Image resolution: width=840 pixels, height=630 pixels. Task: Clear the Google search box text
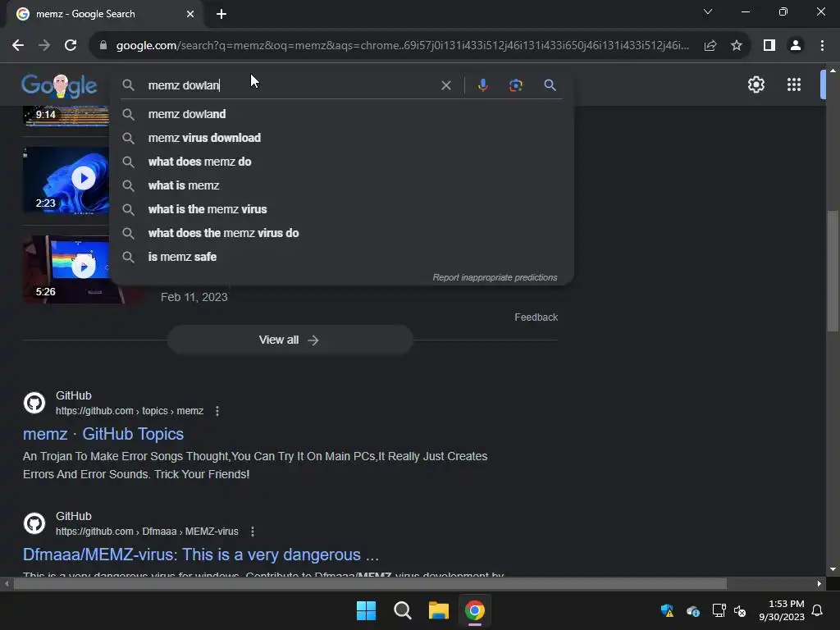[445, 85]
